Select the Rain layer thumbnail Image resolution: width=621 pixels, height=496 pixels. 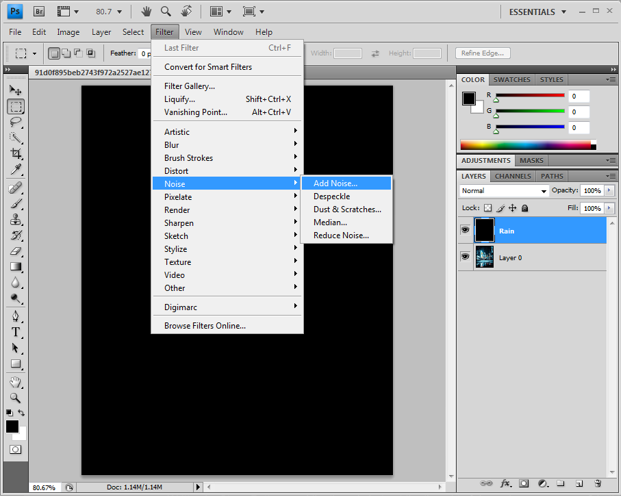point(484,230)
